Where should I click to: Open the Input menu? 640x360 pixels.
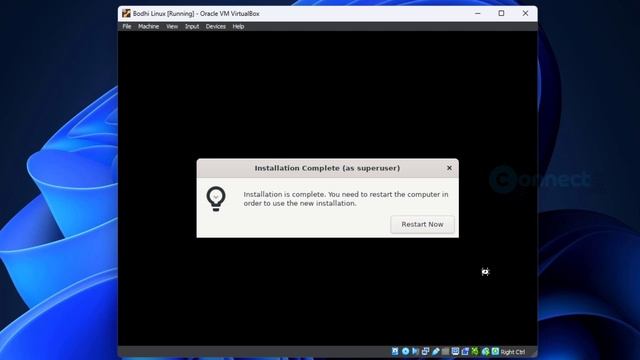click(x=192, y=27)
